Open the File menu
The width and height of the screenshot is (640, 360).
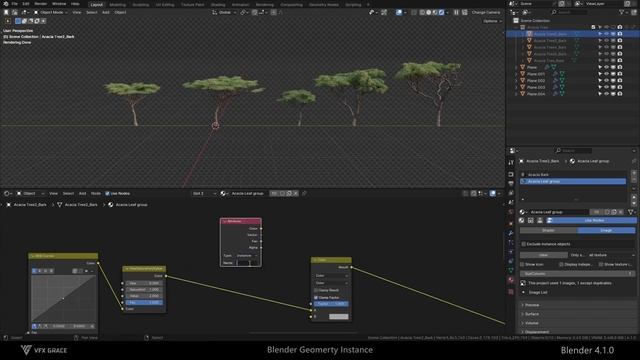coord(14,4)
